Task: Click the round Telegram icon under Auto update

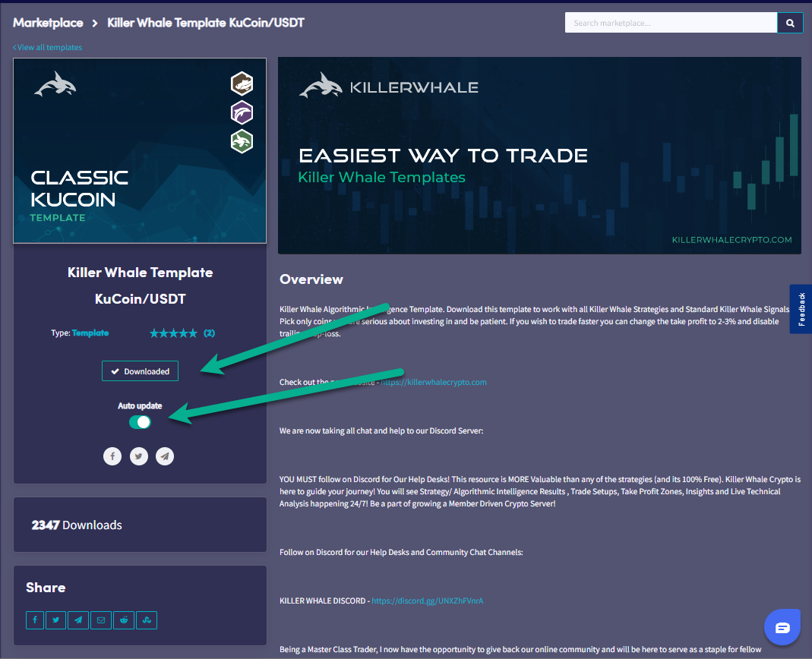Action: point(165,456)
